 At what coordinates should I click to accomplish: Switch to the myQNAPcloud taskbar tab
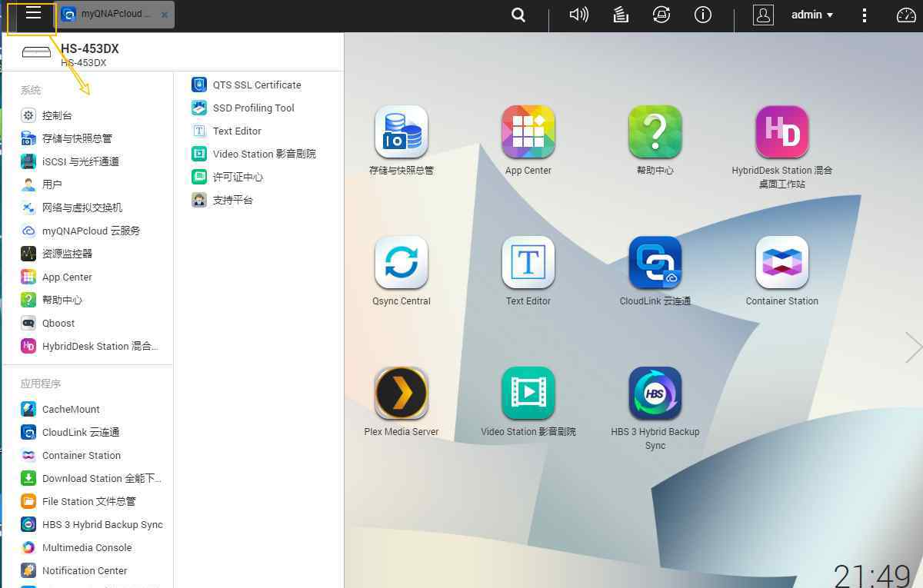pos(117,15)
